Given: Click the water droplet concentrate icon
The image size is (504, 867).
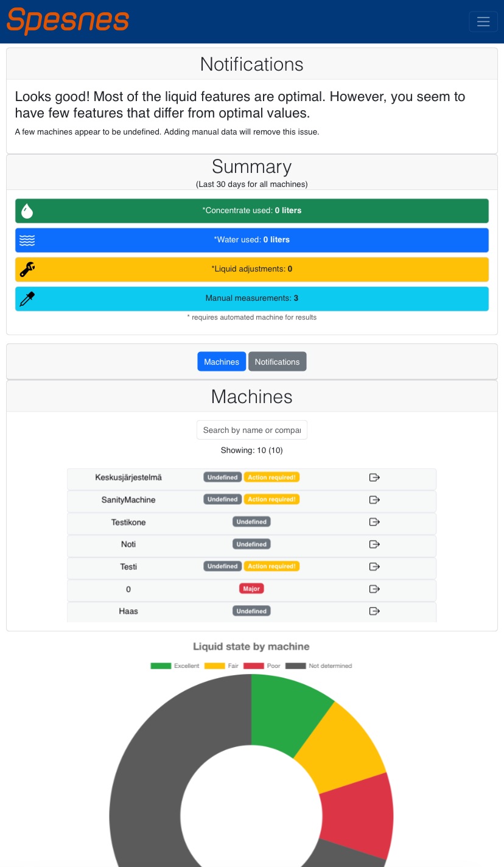Looking at the screenshot, I should click(x=27, y=211).
